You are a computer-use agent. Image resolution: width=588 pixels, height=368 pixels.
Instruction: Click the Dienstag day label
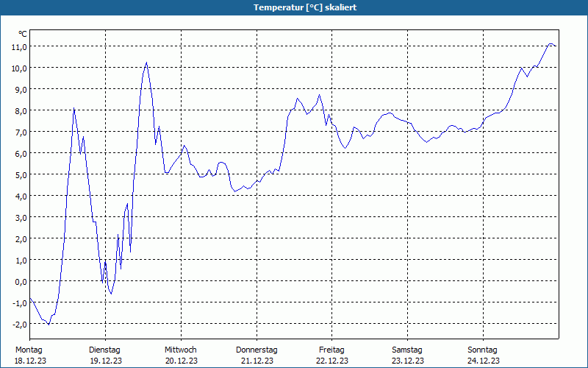click(x=104, y=350)
